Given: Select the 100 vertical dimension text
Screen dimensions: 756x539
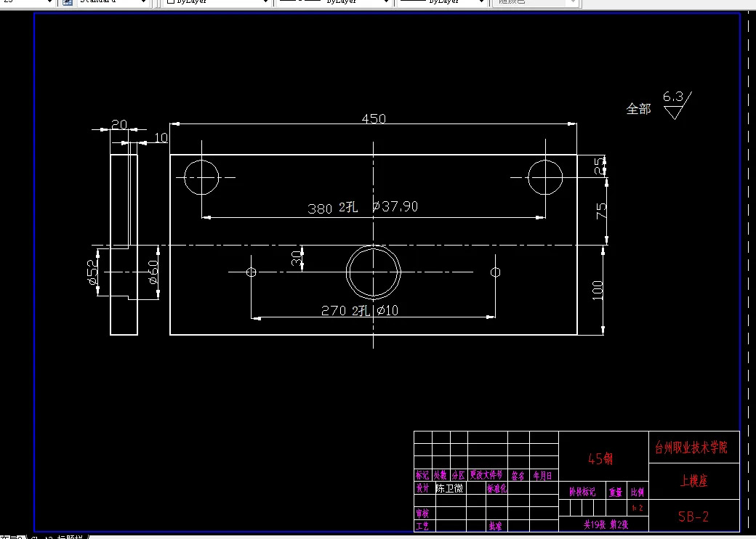Looking at the screenshot, I should [x=598, y=290].
